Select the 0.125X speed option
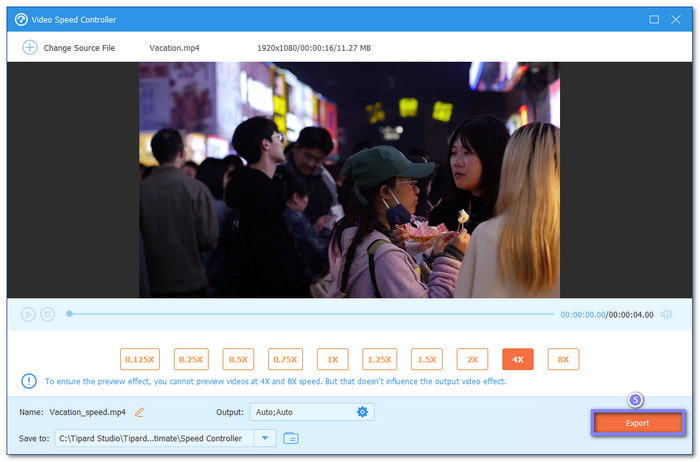The image size is (700, 462). point(139,359)
